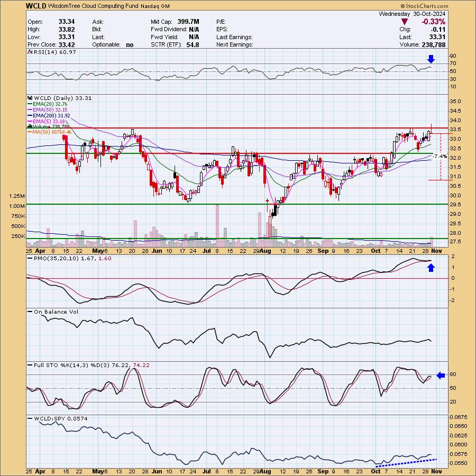Select the Prev Close value 33.42
The height and width of the screenshot is (476, 476).
tap(67, 44)
